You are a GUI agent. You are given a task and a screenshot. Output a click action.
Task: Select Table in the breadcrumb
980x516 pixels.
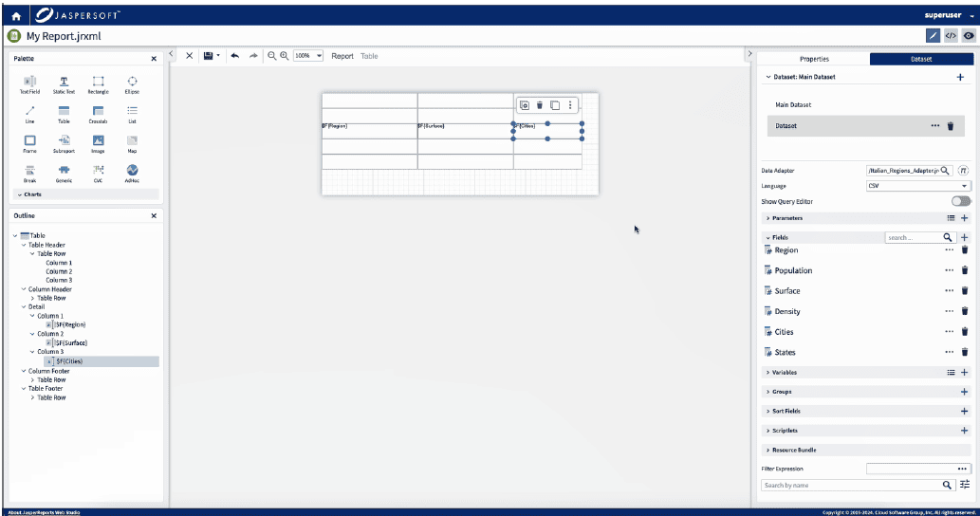(x=369, y=56)
